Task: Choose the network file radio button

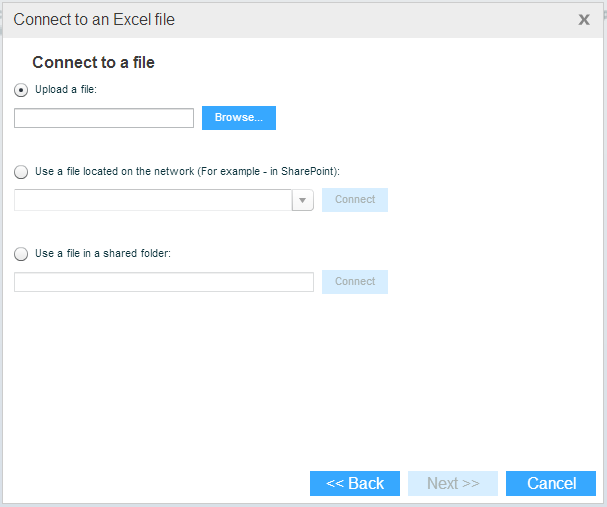Action: (21, 172)
